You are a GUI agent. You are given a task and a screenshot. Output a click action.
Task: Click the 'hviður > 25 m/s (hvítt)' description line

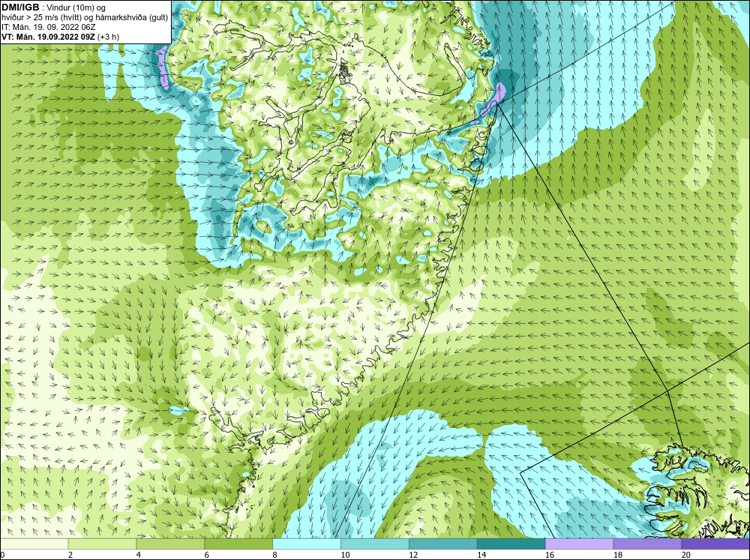85,17
